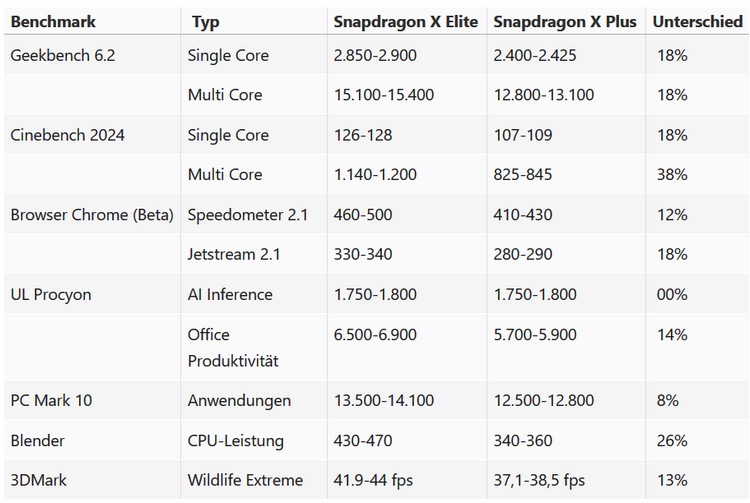Click the "Blender" benchmark cell

point(38,440)
